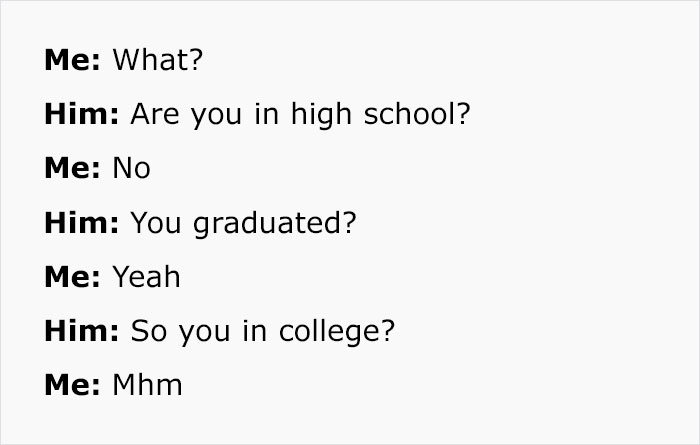
Task: Click the text 'You graduated?'
Action: (243, 224)
